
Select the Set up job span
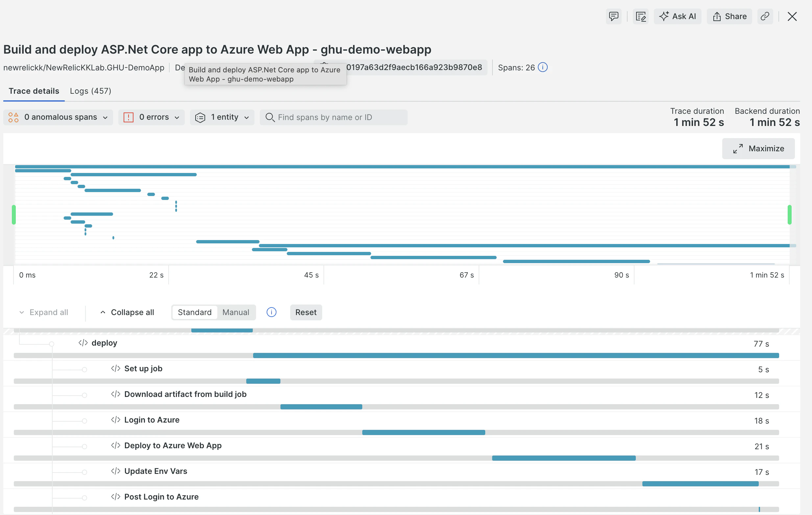coord(401,373)
